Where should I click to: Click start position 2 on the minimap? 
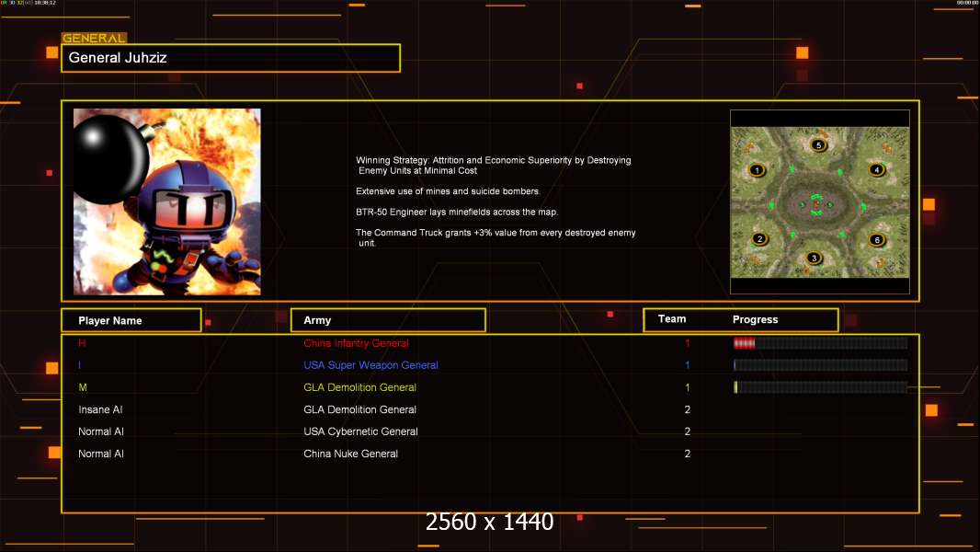(x=759, y=239)
